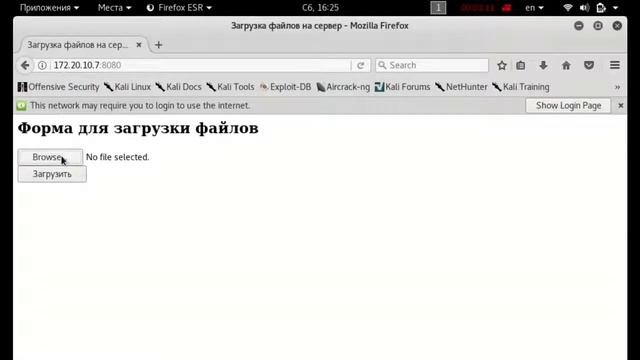Image resolution: width=640 pixels, height=360 pixels.
Task: Click red recording indicator in top bar
Action: [x=507, y=8]
